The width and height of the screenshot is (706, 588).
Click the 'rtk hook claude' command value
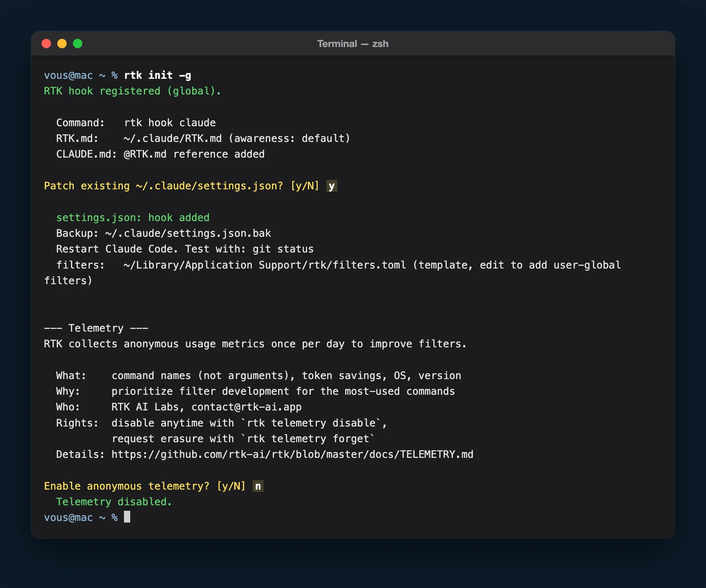pos(170,123)
